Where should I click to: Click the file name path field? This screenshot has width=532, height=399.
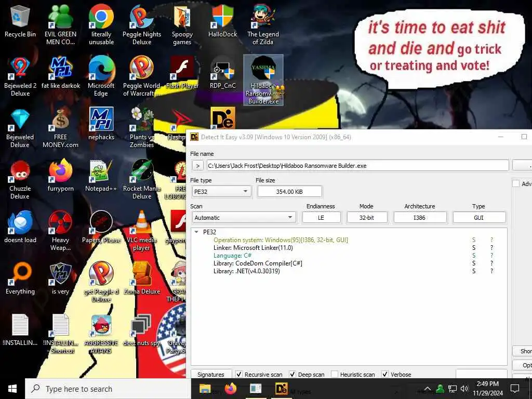pyautogui.click(x=357, y=166)
